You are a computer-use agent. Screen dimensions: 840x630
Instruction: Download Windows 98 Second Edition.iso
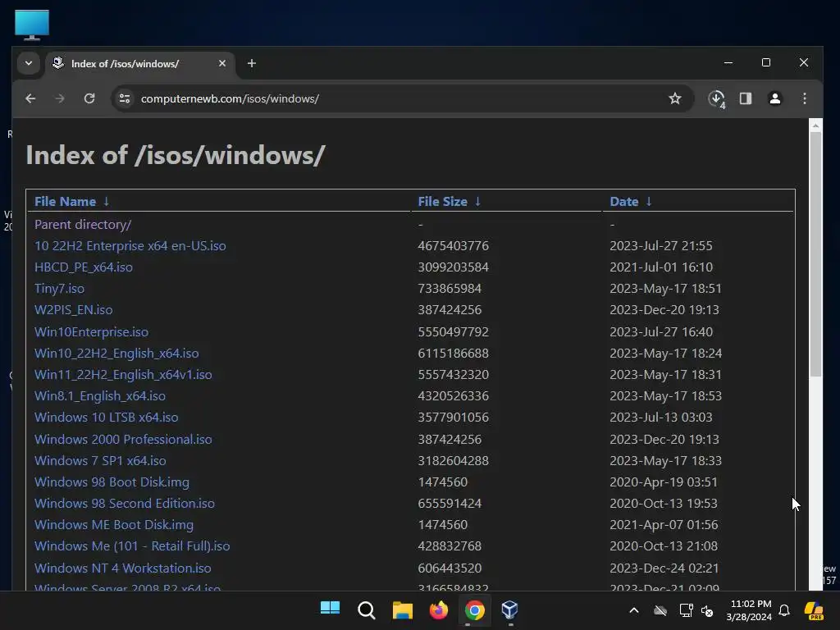tap(125, 504)
